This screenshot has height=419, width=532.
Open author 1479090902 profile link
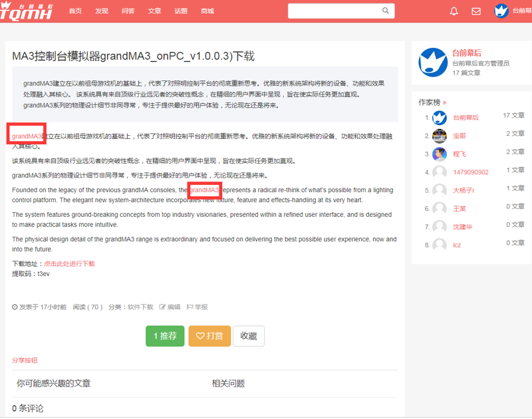click(471, 172)
